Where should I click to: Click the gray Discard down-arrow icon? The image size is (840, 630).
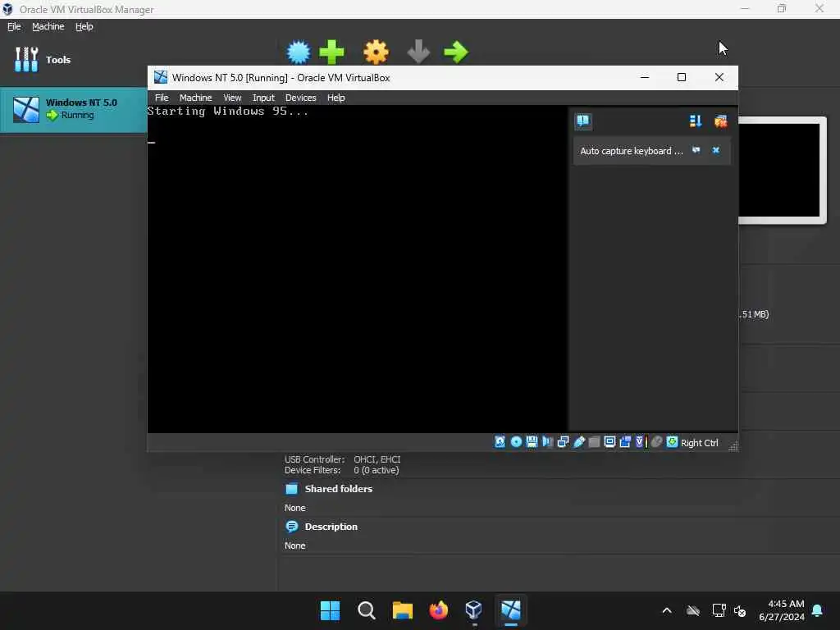point(418,52)
